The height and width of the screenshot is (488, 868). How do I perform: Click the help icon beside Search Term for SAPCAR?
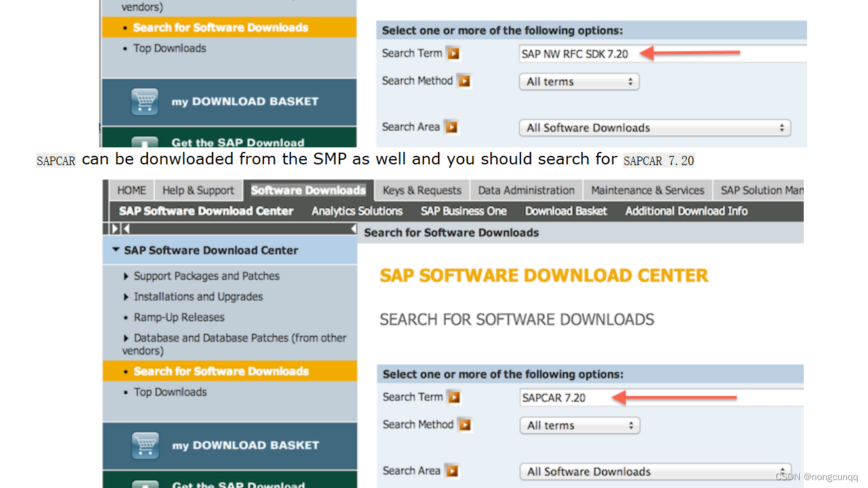(454, 397)
